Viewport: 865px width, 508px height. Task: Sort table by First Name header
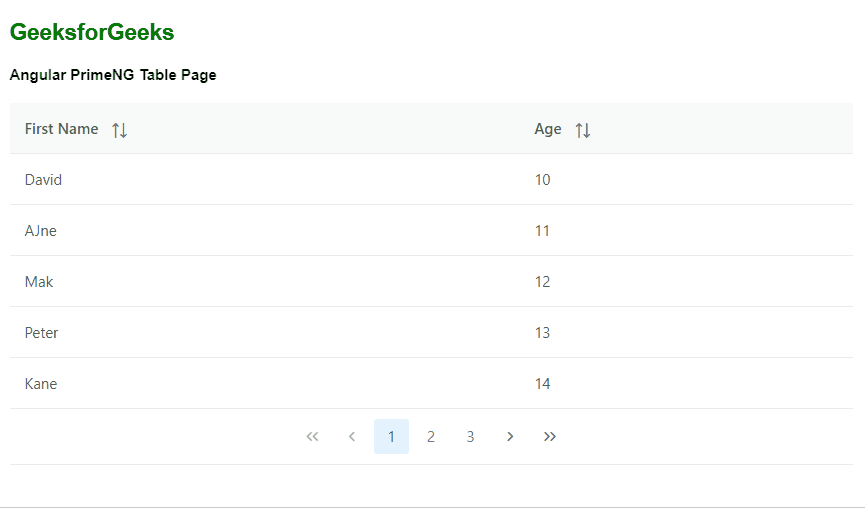coord(62,129)
